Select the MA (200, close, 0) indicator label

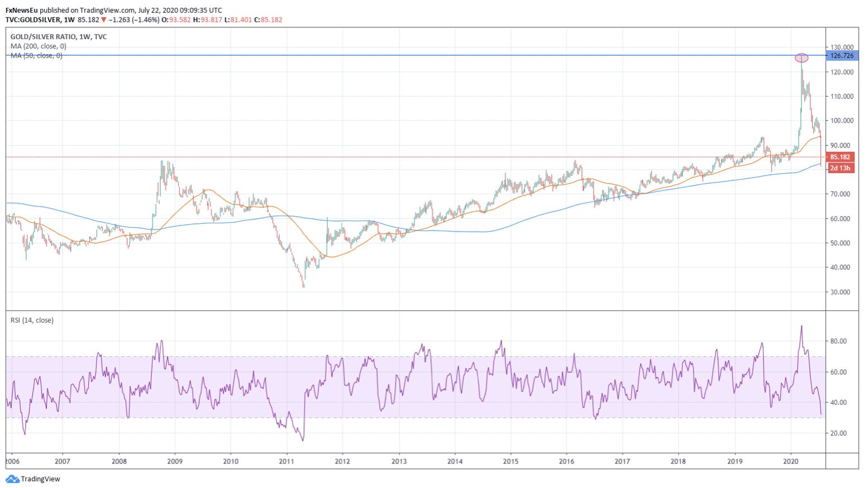tap(38, 46)
